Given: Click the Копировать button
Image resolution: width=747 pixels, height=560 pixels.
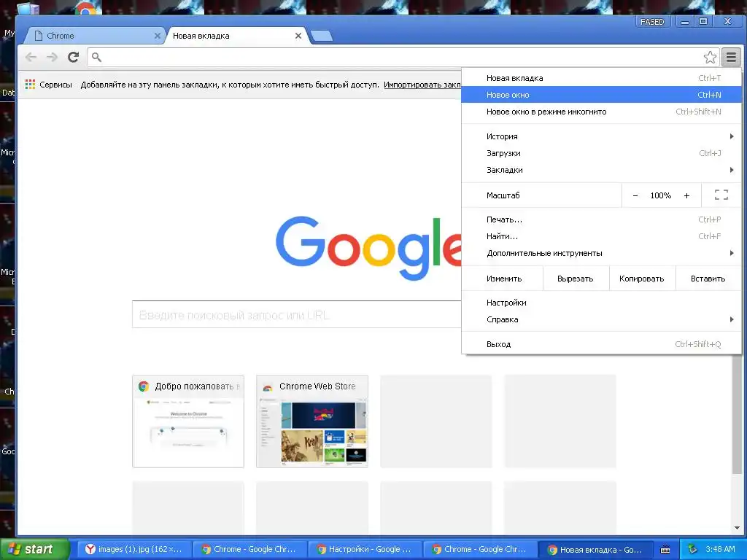Looking at the screenshot, I should click(642, 279).
